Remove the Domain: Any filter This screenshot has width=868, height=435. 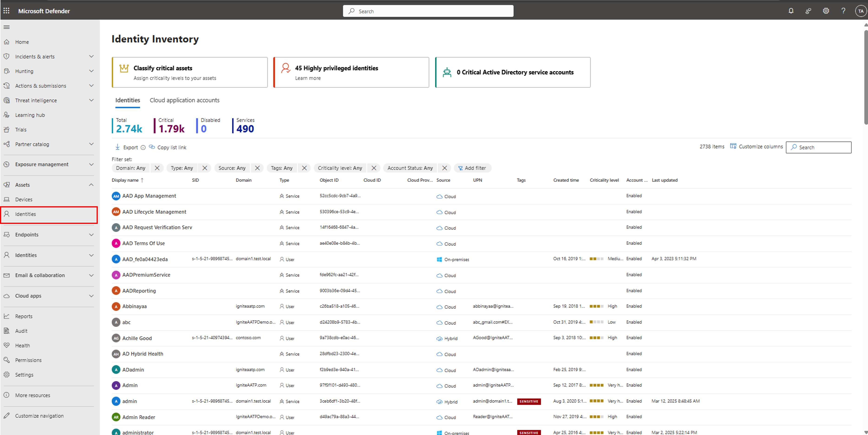point(157,168)
